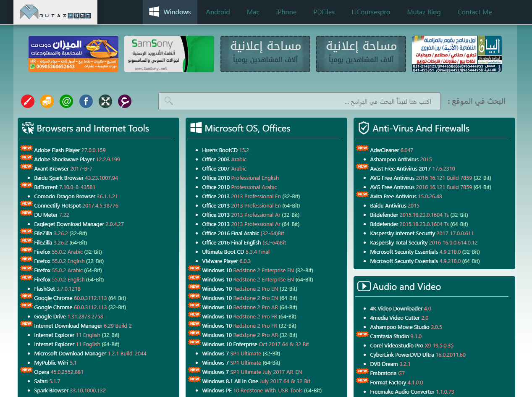Click NEW badge beside Adobe Flash Player
532x397 pixels.
tap(27, 148)
